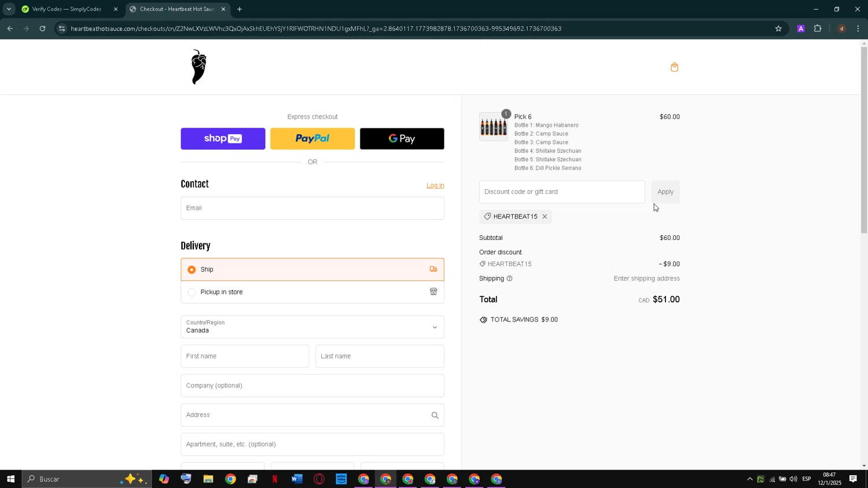This screenshot has width=868, height=488.
Task: Show hidden system tray icons
Action: (x=750, y=479)
